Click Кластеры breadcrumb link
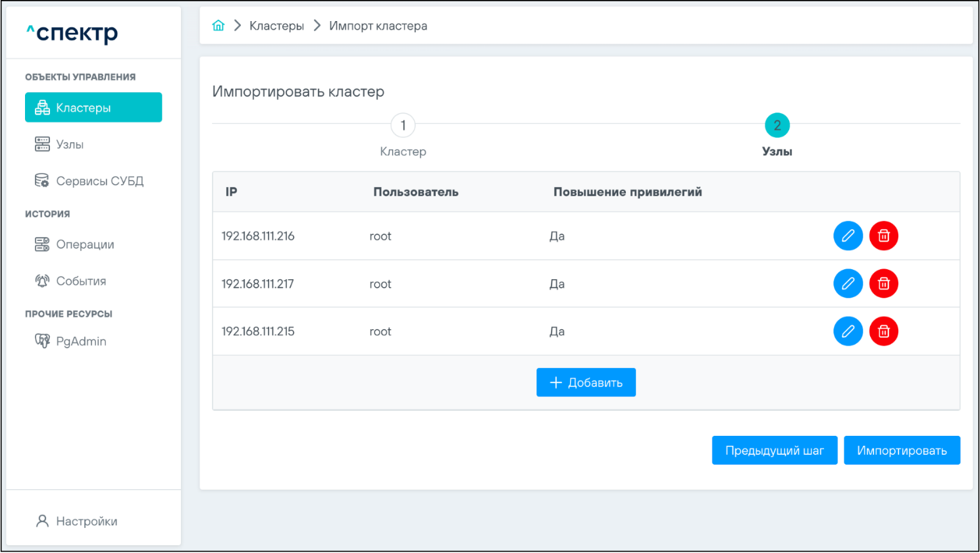 (276, 26)
